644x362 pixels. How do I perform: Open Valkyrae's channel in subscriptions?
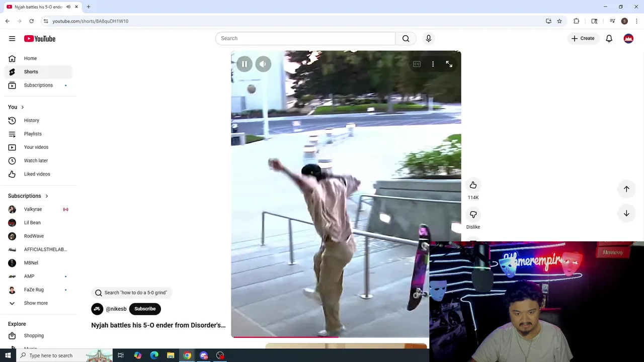click(38, 209)
